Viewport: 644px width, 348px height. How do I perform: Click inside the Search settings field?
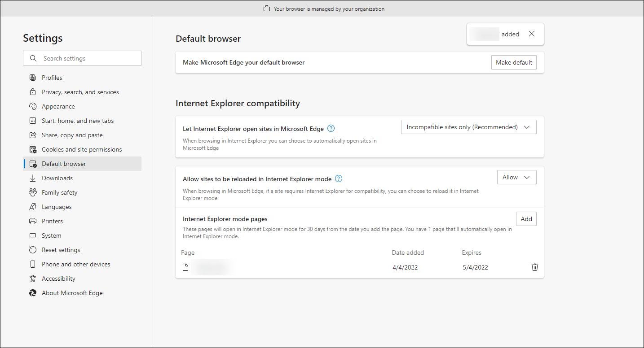pos(82,58)
